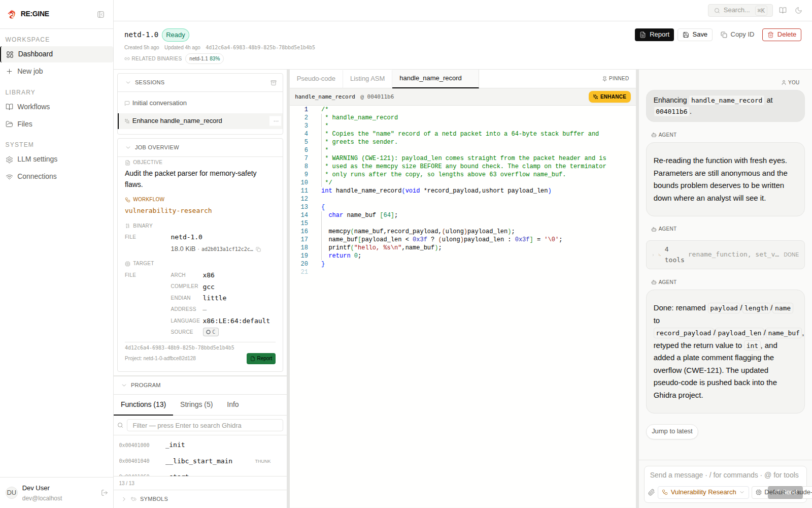The height and width of the screenshot is (508, 812).
Task: Click the RE:GINE logo
Action: [x=28, y=14]
